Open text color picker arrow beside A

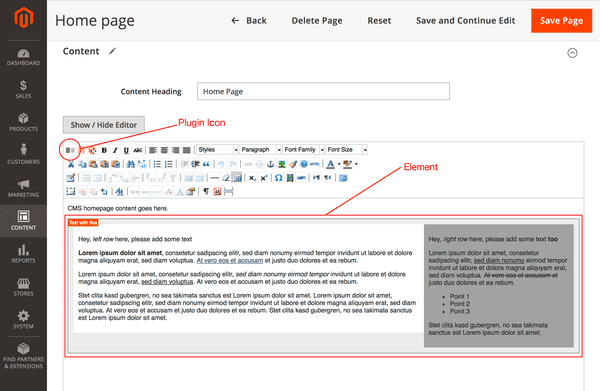coord(339,164)
